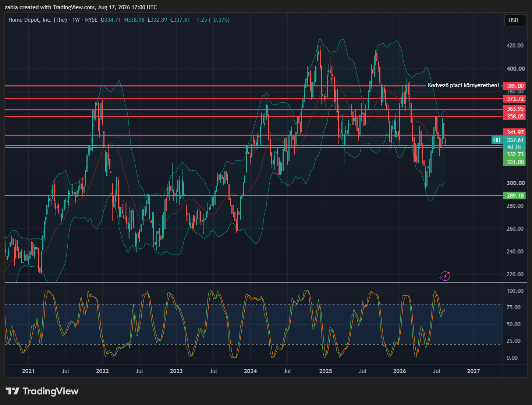Click 400.00 on the price axis
532x405 pixels.
click(516, 68)
